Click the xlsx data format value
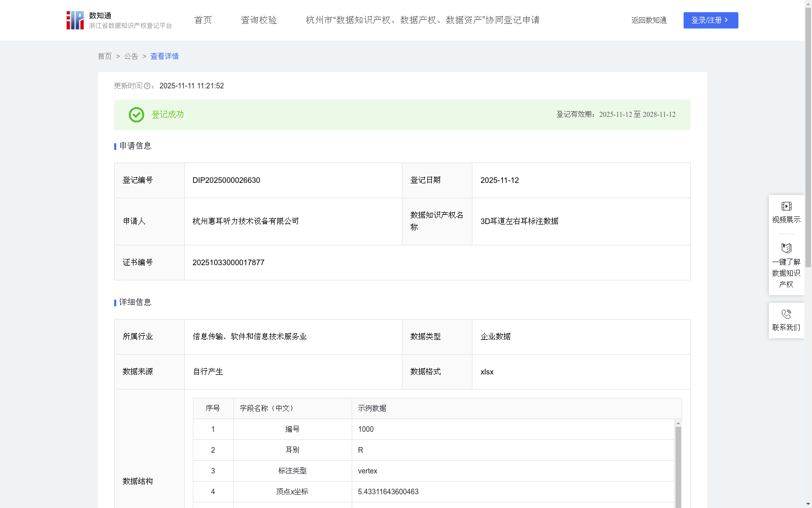Image resolution: width=812 pixels, height=508 pixels. click(487, 372)
